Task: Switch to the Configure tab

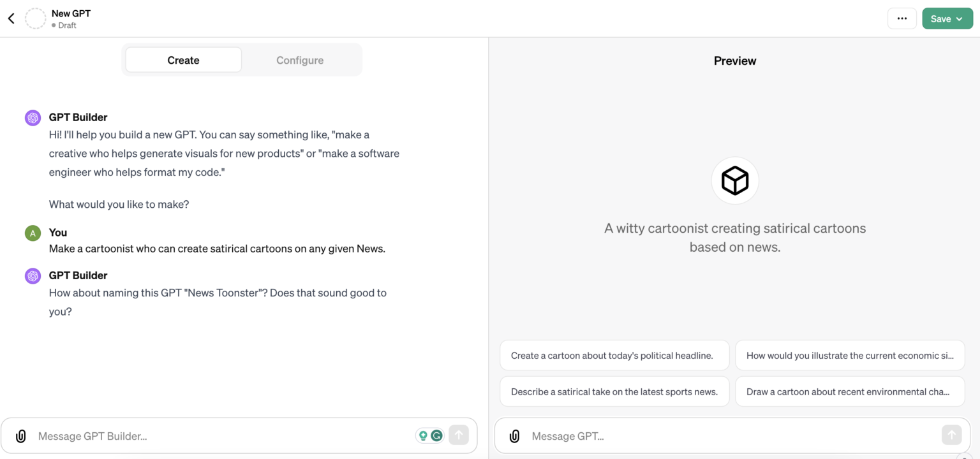Action: (x=300, y=59)
